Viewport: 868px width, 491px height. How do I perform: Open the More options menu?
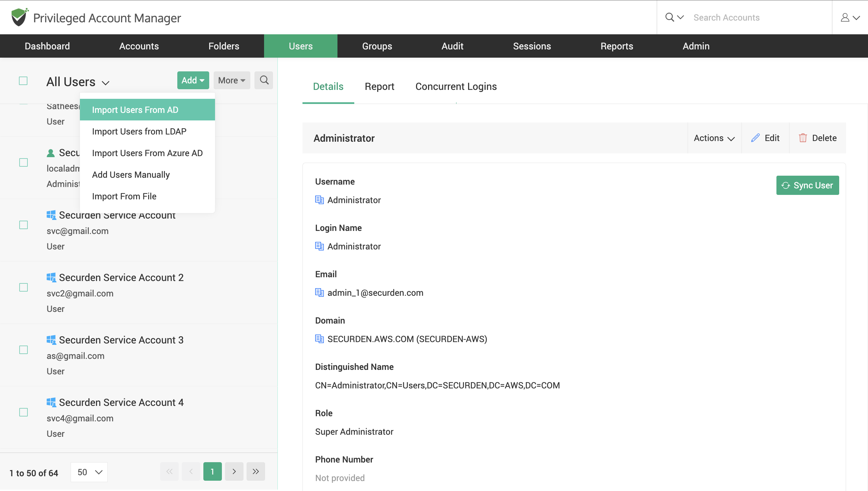click(232, 80)
